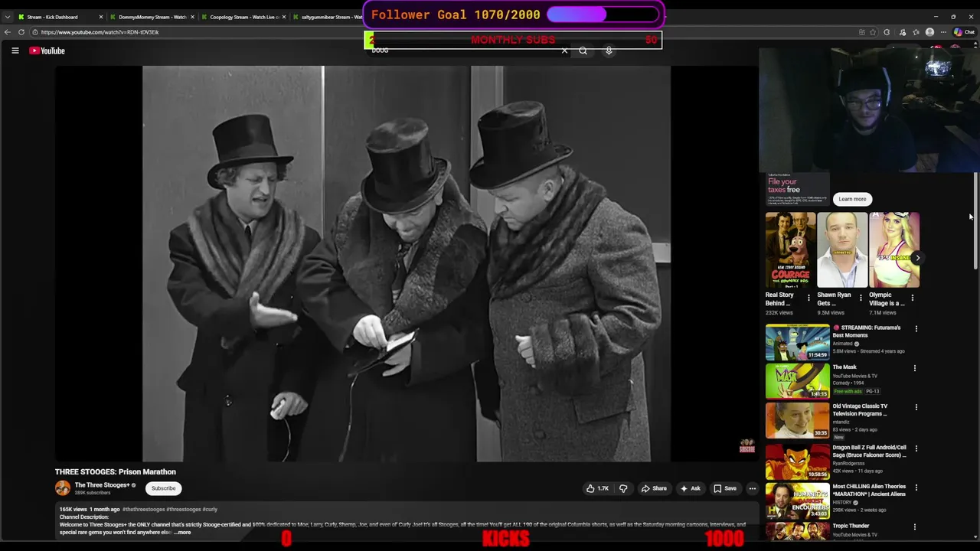The image size is (980, 551).
Task: Click the address bar URL
Action: [100, 32]
